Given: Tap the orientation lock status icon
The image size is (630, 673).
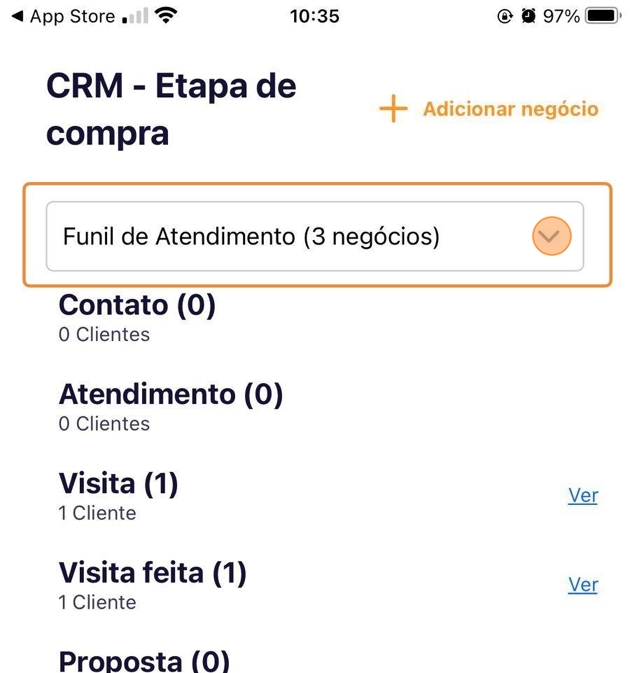Looking at the screenshot, I should coord(504,17).
